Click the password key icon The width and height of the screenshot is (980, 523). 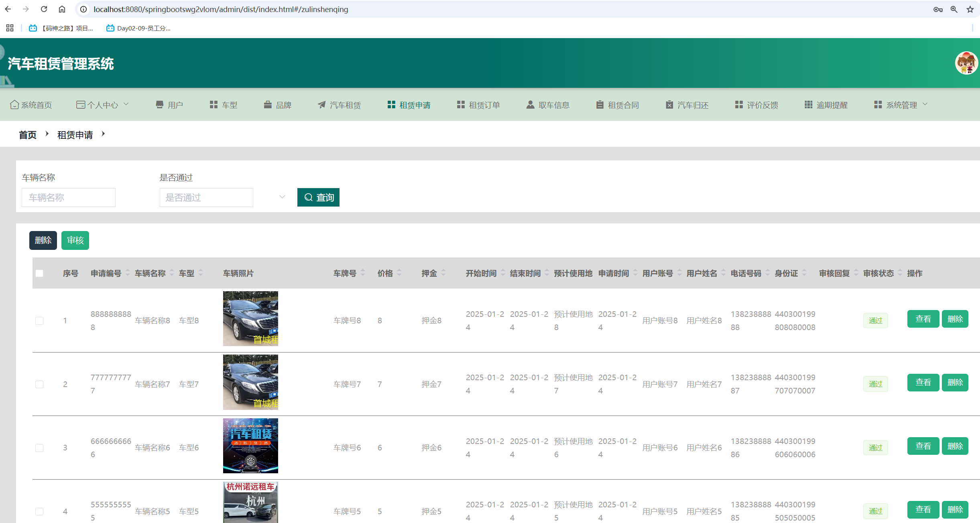[937, 9]
